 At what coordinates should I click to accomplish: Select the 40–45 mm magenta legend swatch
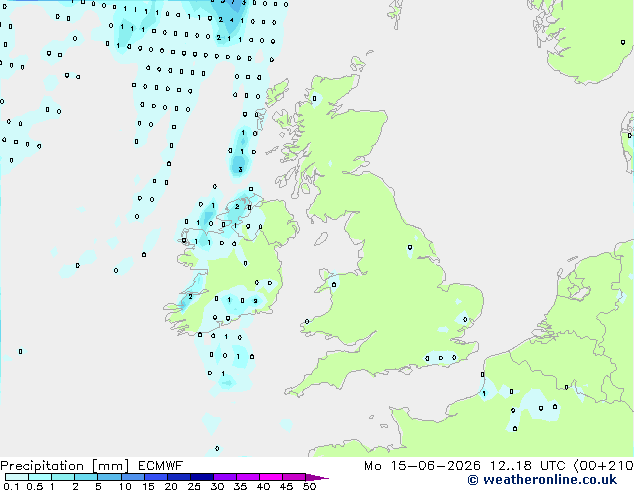coord(271,477)
